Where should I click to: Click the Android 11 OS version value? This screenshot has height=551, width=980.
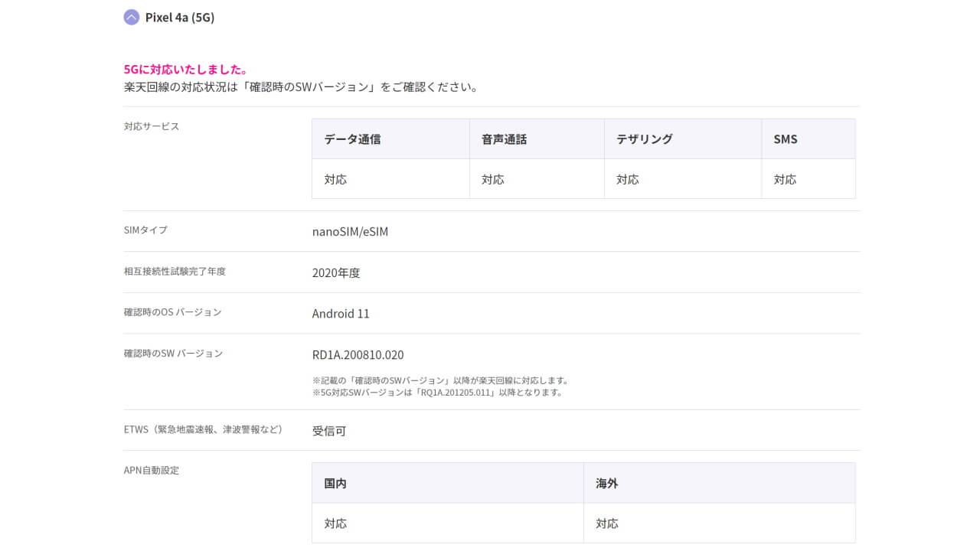(341, 314)
